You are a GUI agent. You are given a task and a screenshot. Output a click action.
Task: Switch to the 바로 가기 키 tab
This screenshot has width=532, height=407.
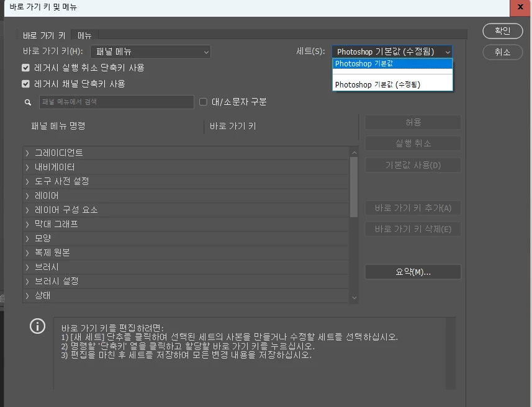click(x=44, y=35)
